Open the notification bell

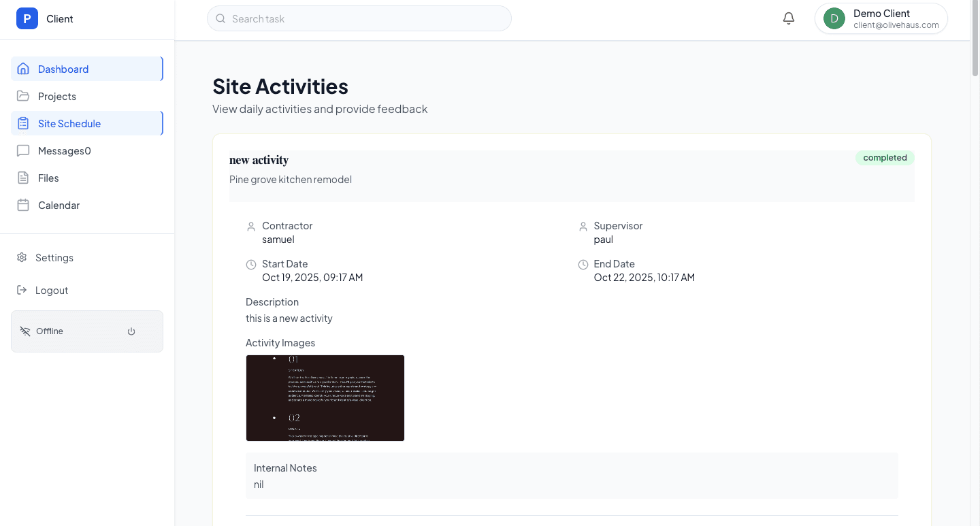[x=788, y=18]
